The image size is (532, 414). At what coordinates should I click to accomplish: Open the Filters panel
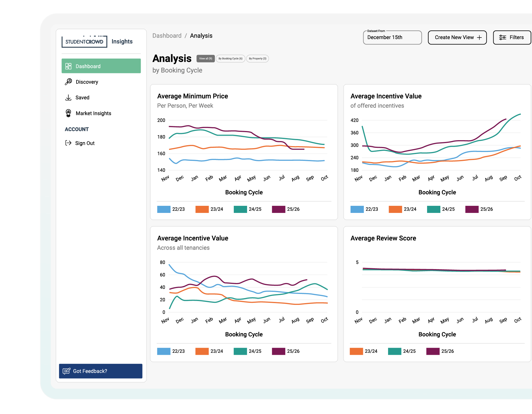[x=512, y=37]
